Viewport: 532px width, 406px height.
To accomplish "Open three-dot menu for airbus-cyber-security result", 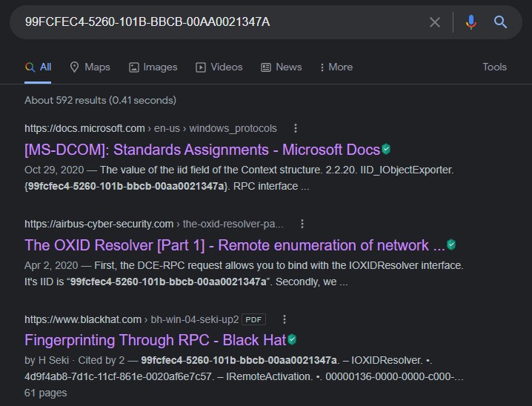I will [x=302, y=224].
